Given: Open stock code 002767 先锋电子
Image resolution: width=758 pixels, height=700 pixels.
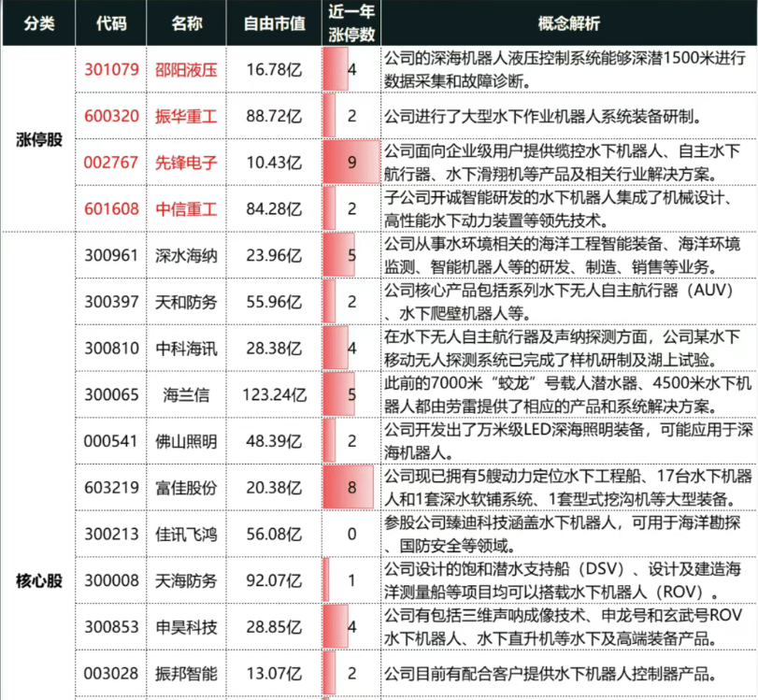Looking at the screenshot, I should click(x=112, y=162).
